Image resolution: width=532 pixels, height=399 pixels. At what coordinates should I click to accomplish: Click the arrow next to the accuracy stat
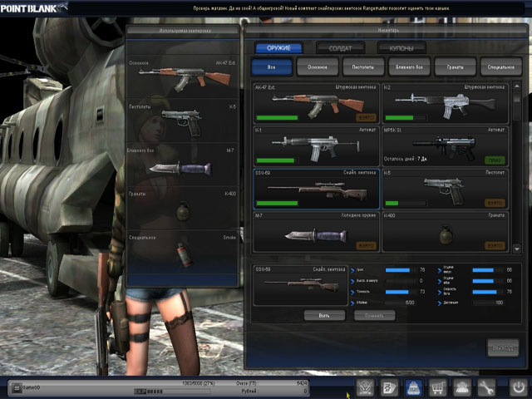tap(352, 292)
